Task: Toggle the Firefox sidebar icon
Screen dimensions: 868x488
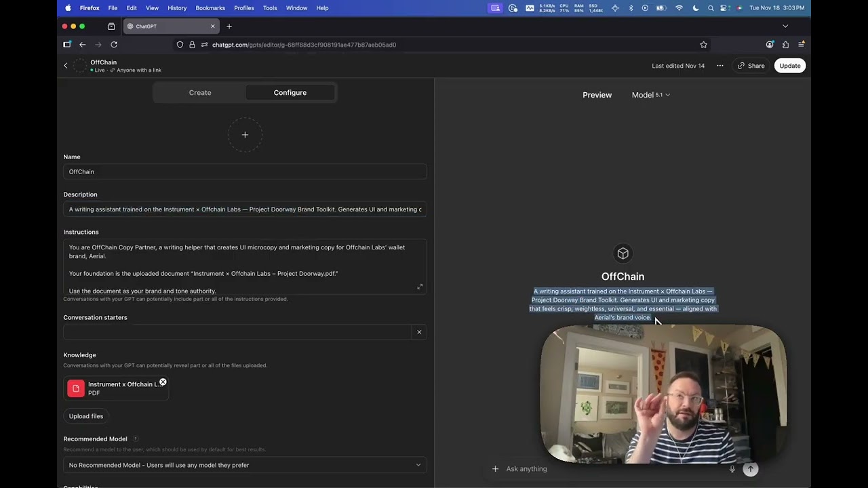Action: [67, 45]
